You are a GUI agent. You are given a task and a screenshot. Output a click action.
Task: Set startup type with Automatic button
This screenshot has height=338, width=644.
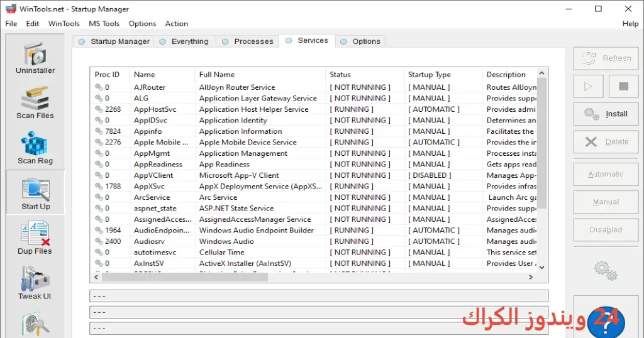click(606, 174)
